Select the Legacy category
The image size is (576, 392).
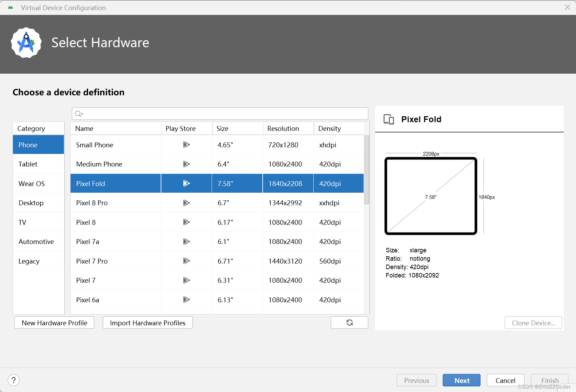pos(38,261)
